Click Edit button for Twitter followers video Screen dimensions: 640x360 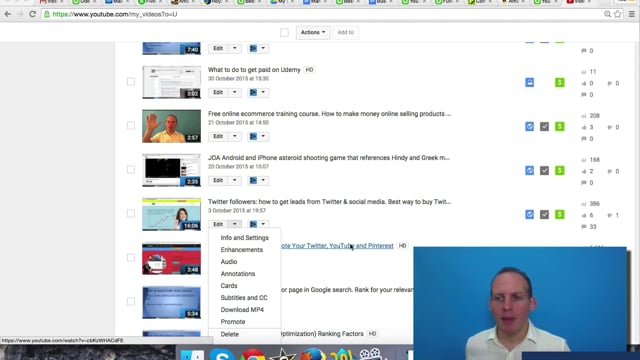pos(218,224)
